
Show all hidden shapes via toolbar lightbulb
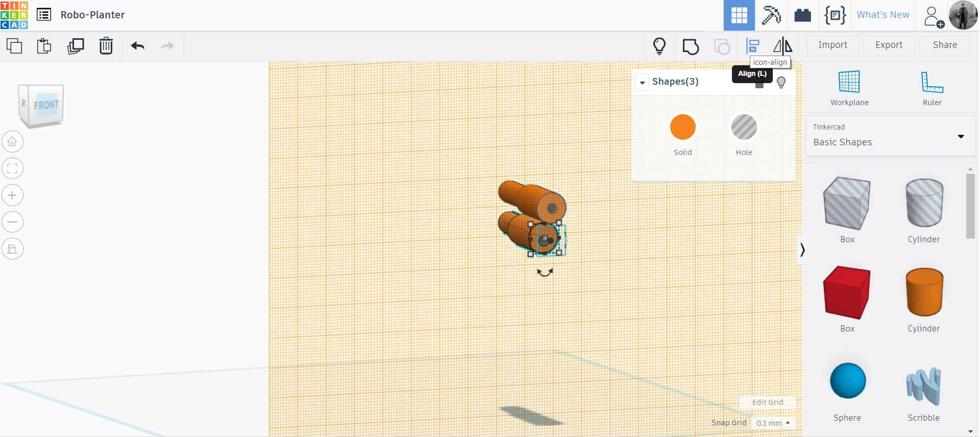coord(659,46)
